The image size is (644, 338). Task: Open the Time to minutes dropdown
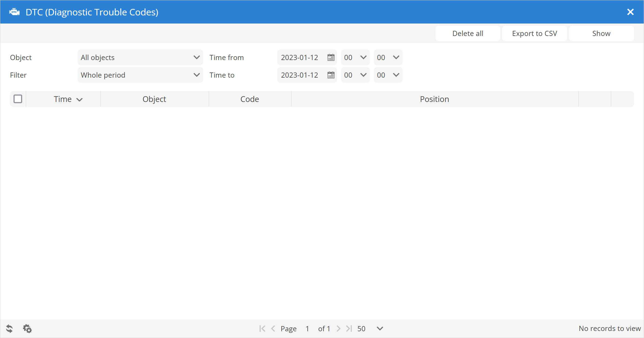tap(388, 75)
